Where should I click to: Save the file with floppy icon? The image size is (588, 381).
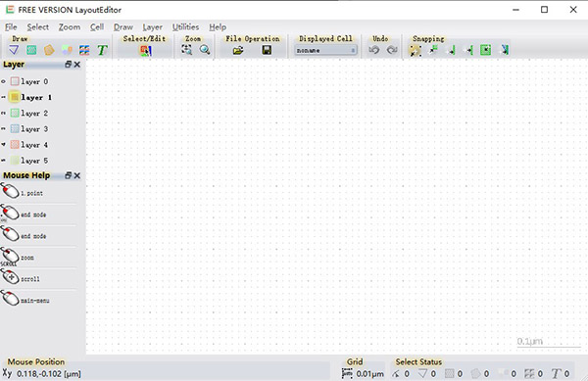[x=267, y=50]
